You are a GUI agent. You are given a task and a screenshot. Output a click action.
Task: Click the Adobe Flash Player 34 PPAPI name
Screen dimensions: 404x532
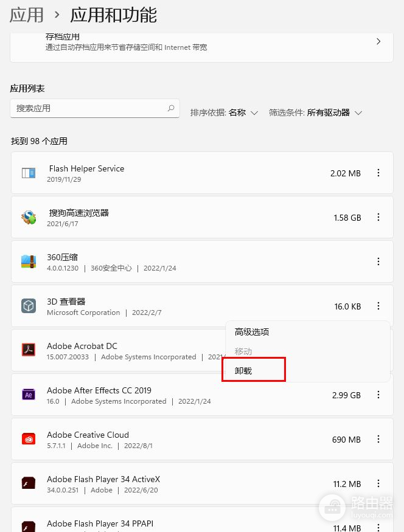[x=100, y=523]
